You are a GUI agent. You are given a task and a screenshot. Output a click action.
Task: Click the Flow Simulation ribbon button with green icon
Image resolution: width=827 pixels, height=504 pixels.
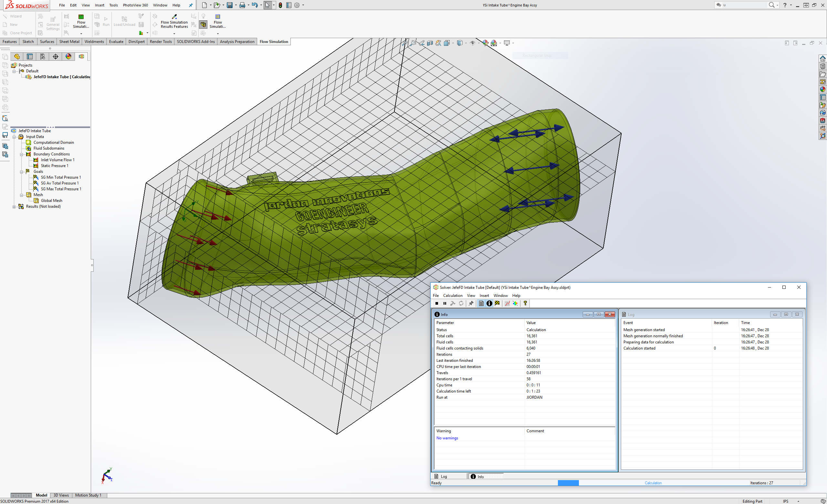click(81, 21)
